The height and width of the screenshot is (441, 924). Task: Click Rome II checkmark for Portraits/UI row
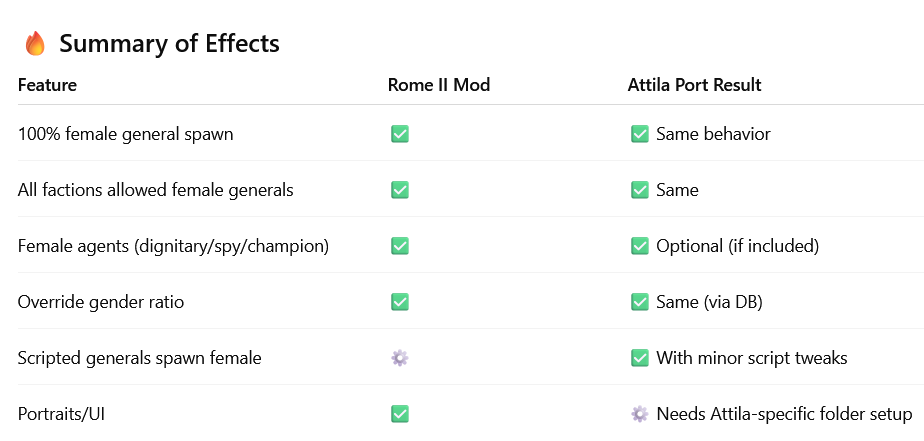[399, 414]
